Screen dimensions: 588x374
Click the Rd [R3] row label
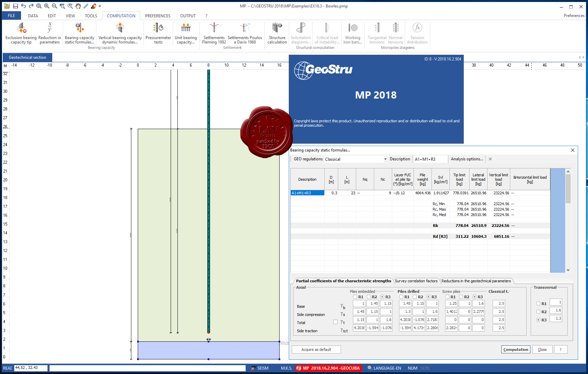(440, 236)
